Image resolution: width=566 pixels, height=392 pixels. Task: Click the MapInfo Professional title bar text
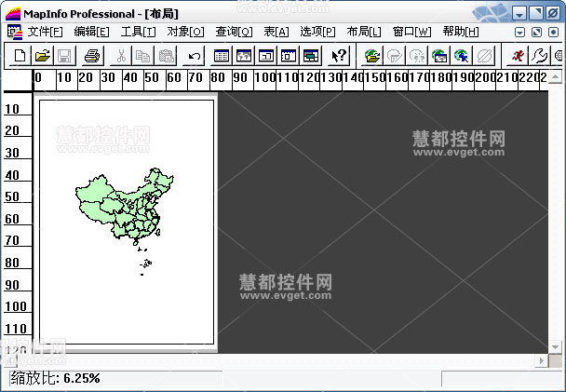tap(101, 14)
